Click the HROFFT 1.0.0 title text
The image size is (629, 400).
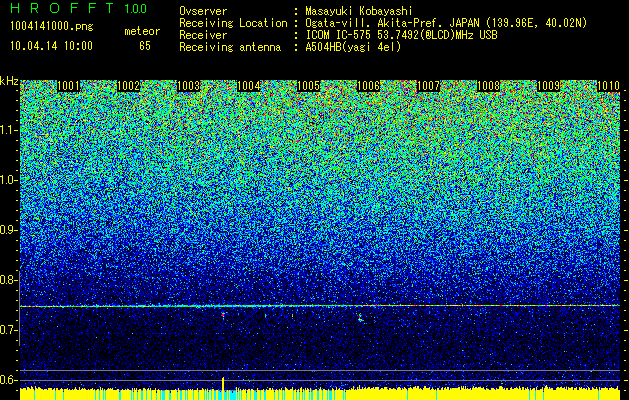point(79,8)
